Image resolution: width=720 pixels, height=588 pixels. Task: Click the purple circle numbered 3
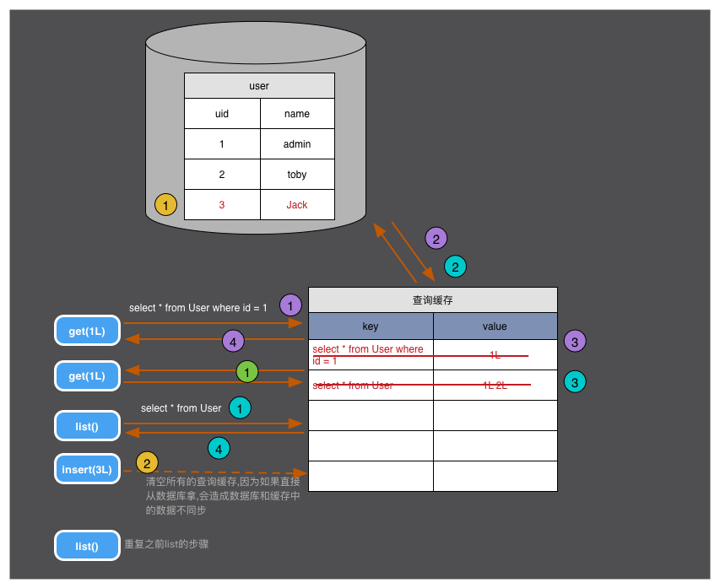pos(575,342)
